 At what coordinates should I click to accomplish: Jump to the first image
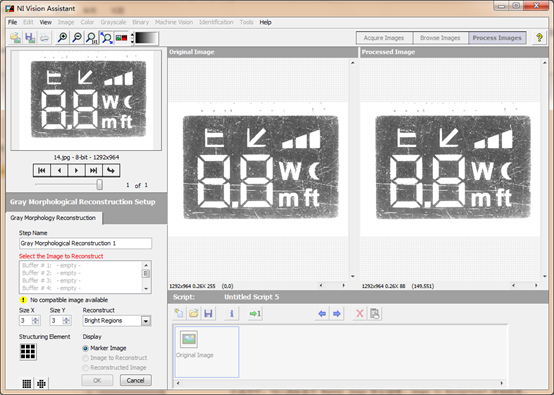click(x=42, y=170)
